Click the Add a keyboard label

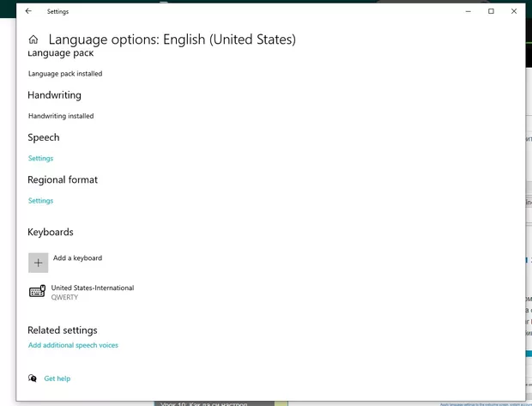[77, 258]
